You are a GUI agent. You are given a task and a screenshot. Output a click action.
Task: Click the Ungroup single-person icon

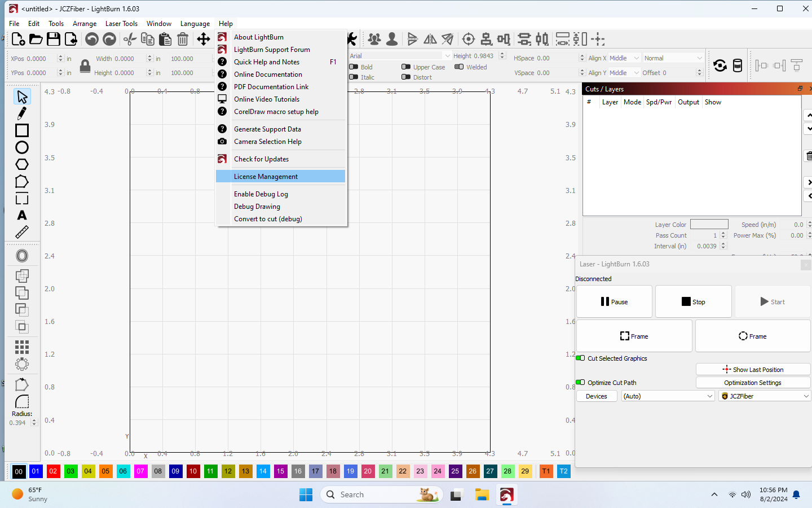click(392, 39)
